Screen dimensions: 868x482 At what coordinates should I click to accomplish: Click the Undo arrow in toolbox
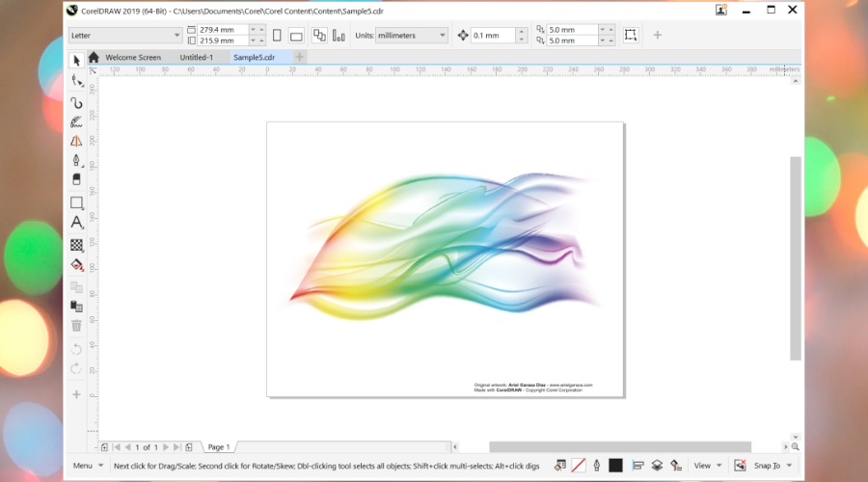tap(76, 349)
